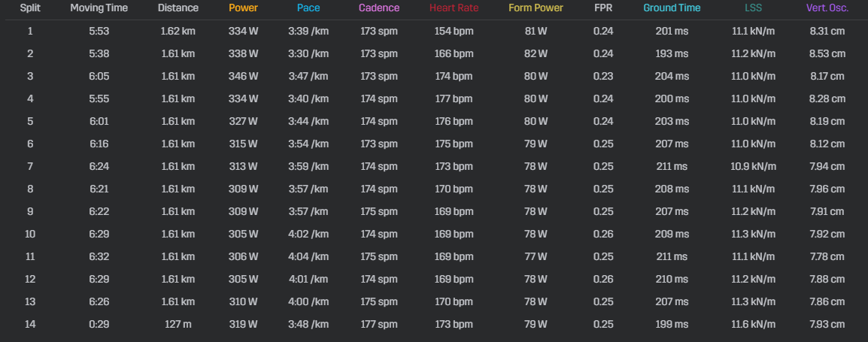Select the orange Power column header
The image size is (868, 342).
pos(243,8)
